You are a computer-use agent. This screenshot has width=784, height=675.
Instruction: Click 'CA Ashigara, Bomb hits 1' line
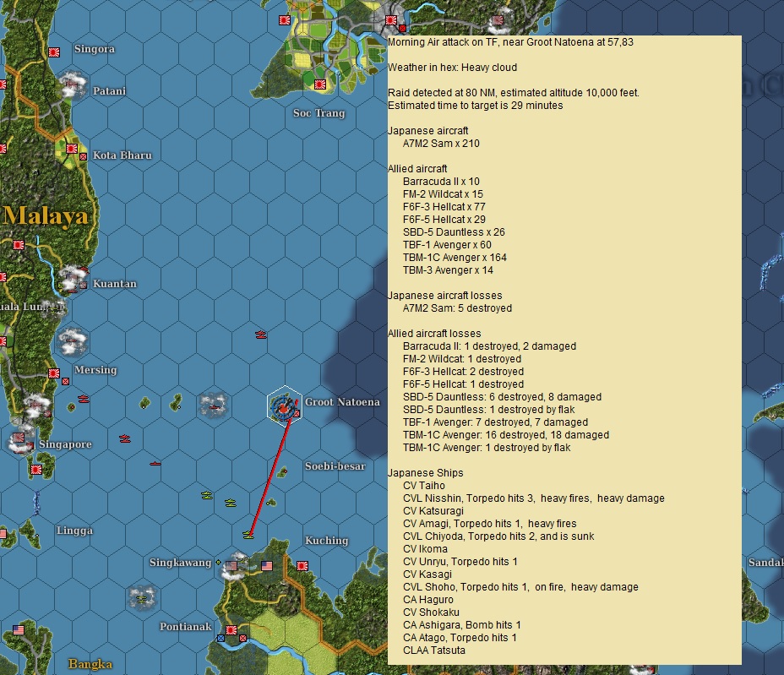click(461, 625)
